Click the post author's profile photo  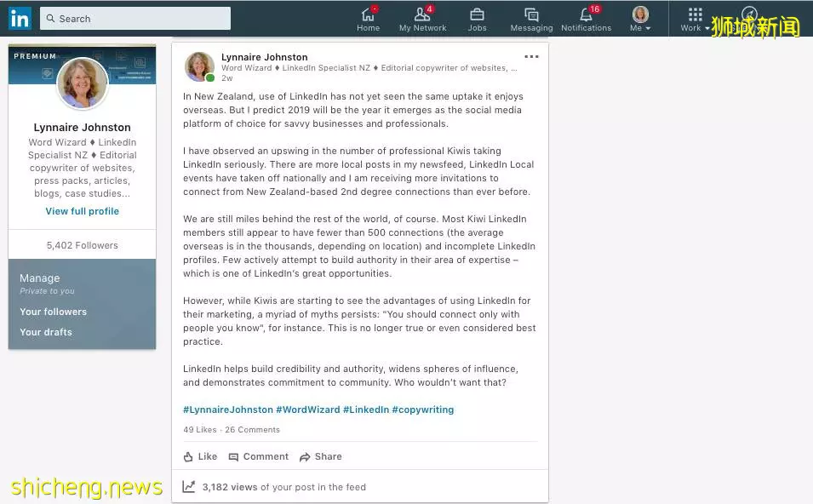[x=199, y=67]
